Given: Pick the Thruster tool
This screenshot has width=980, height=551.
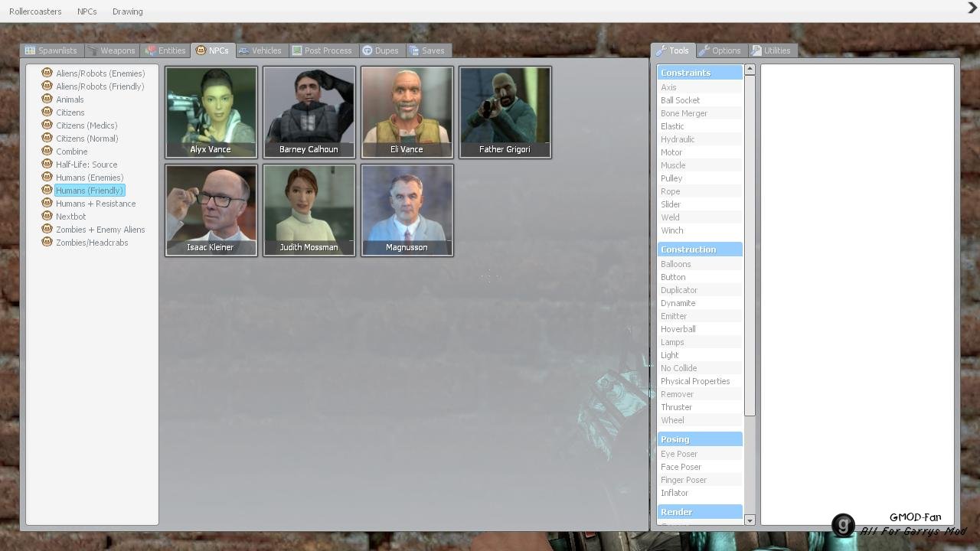Looking at the screenshot, I should pos(700,407).
